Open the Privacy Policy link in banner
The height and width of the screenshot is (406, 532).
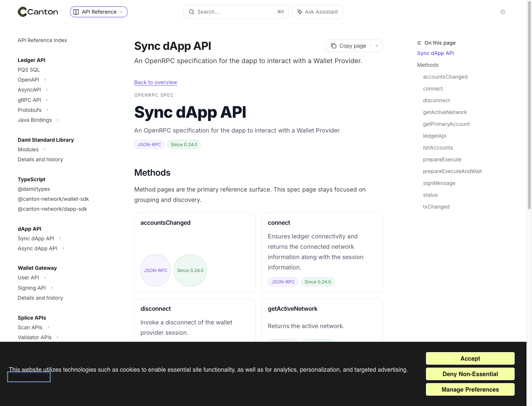coord(29,377)
